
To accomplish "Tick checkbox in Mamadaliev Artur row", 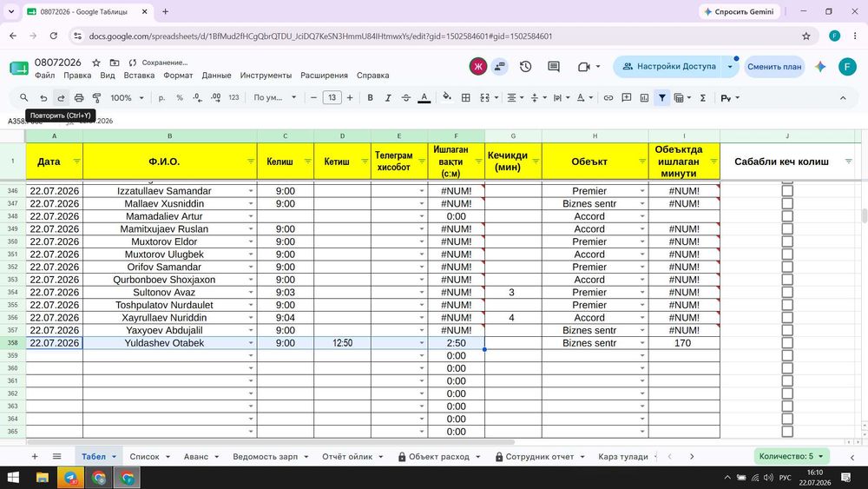I will tap(787, 216).
